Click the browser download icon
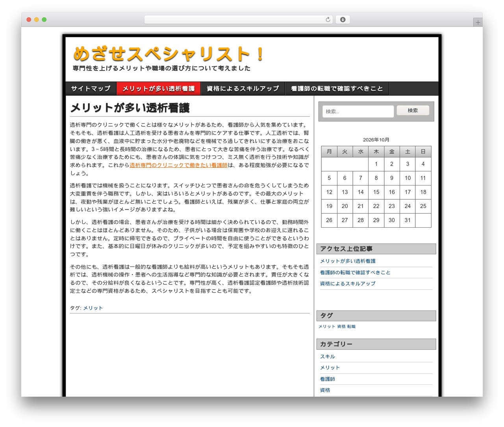Image resolution: width=504 pixels, height=427 pixels. point(343,20)
